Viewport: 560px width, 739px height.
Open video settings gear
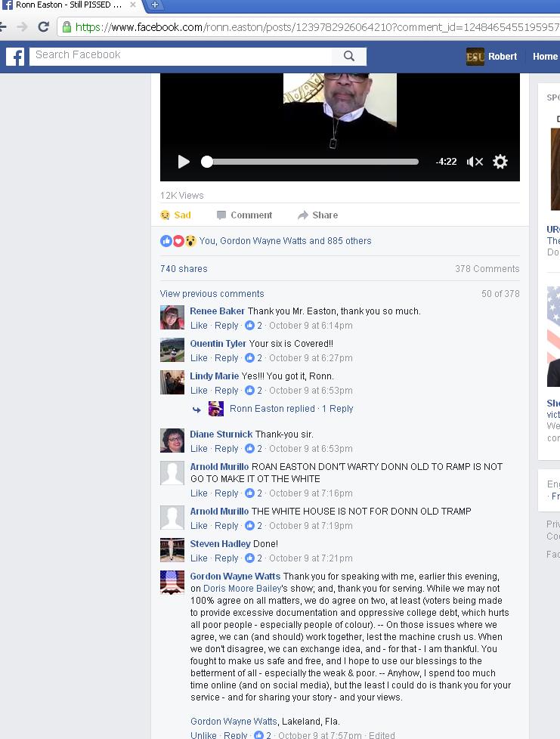500,162
